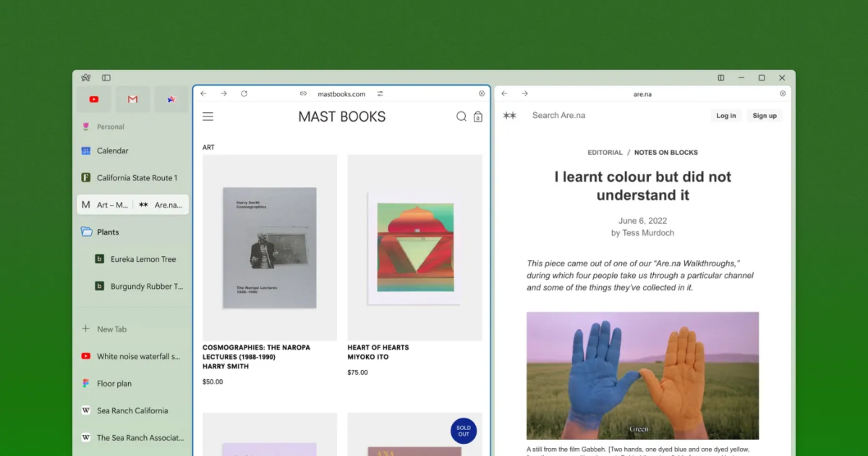Switch to The Sea Ranch Associat… tab
The image size is (868, 456).
(132, 438)
